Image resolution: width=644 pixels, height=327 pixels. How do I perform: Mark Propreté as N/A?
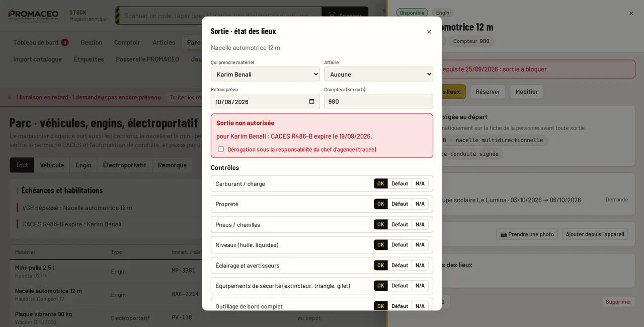pyautogui.click(x=420, y=204)
